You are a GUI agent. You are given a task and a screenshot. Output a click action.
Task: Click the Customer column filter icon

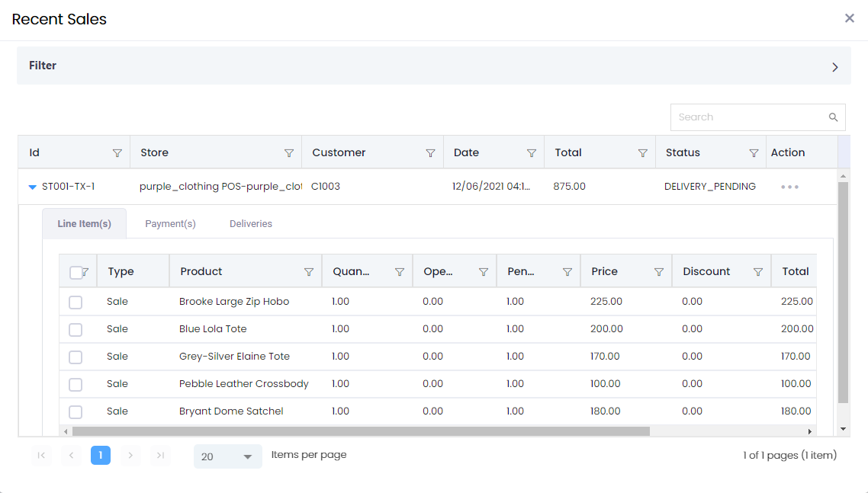pyautogui.click(x=430, y=153)
